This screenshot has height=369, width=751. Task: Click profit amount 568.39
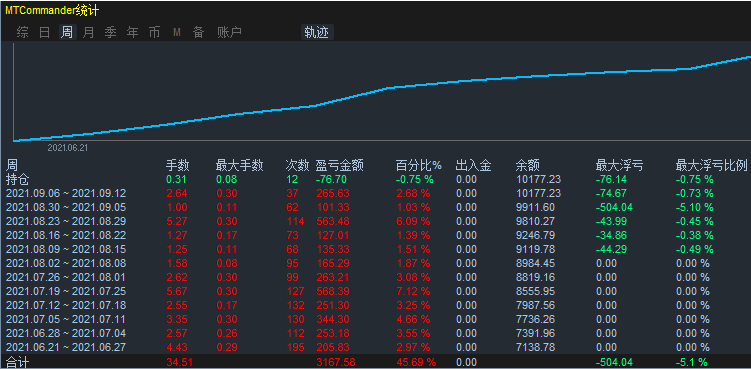click(332, 291)
